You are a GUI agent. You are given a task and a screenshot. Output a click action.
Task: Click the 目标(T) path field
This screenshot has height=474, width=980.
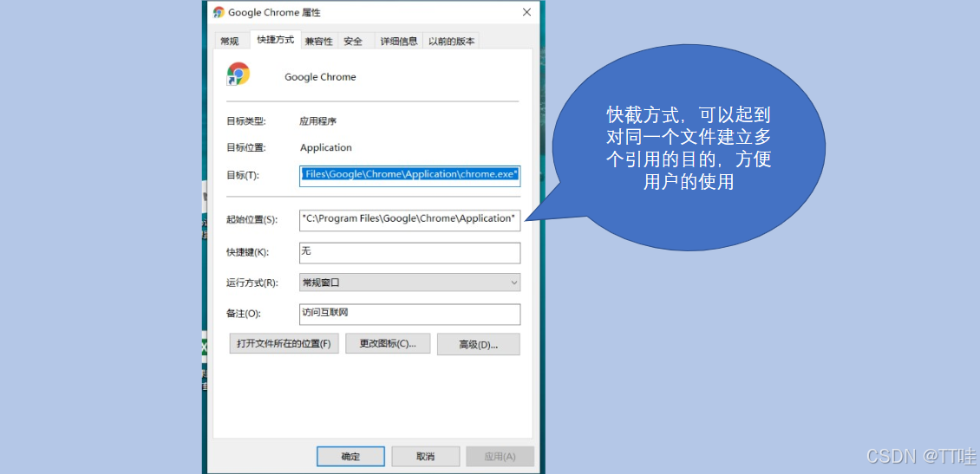410,176
